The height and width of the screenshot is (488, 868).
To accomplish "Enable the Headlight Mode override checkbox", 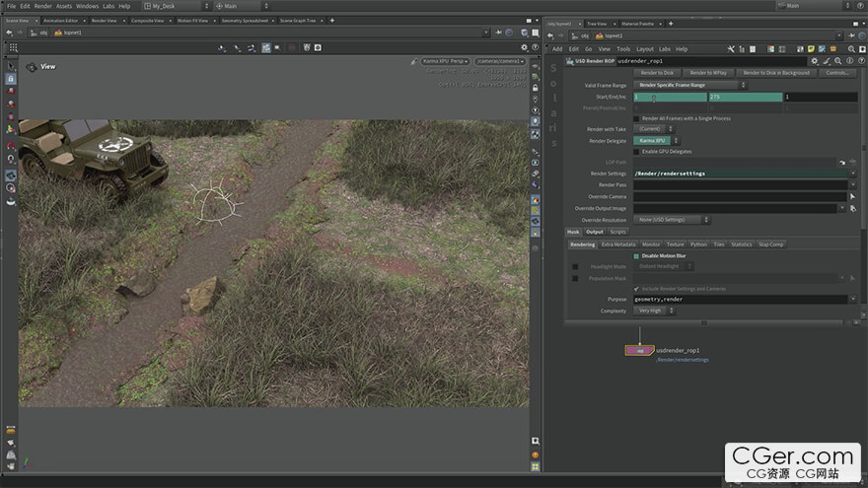I will pyautogui.click(x=575, y=267).
